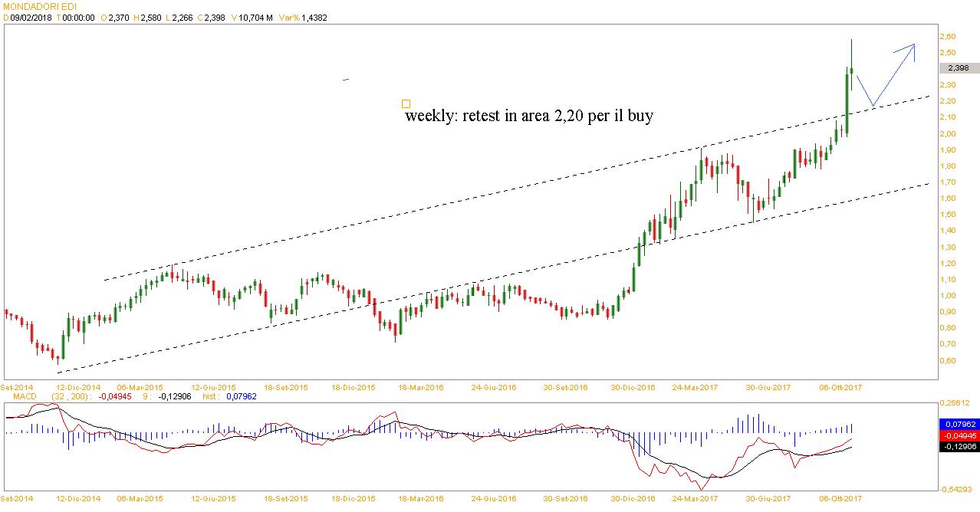980x512 pixels.
Task: Click the 12-Dic-2014 date on price chart axis
Action: pyautogui.click(x=80, y=388)
